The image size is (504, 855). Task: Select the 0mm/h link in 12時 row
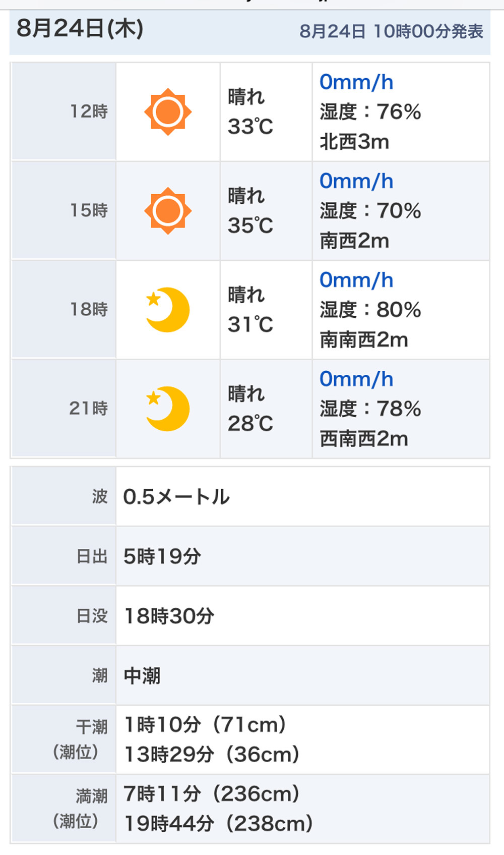[x=356, y=82]
